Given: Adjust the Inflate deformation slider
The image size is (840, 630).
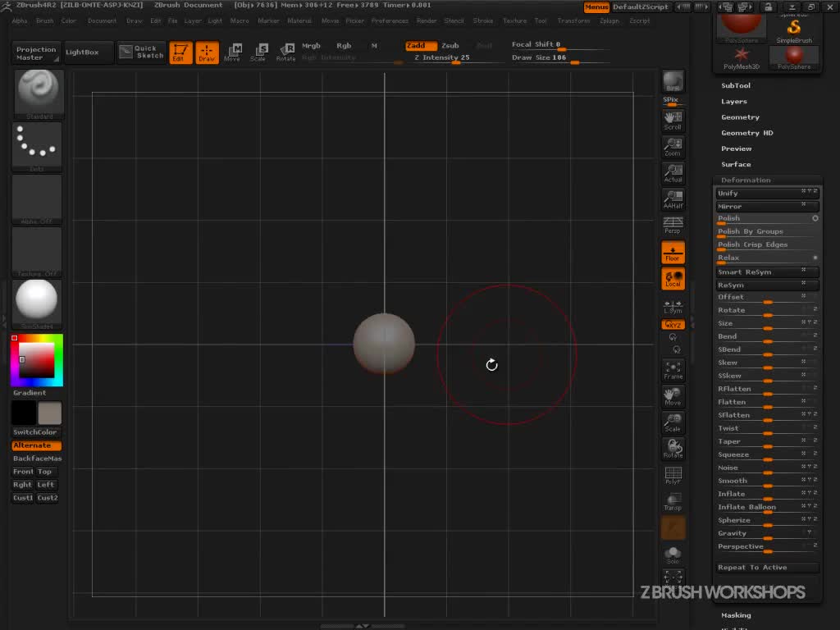Looking at the screenshot, I should click(x=767, y=494).
